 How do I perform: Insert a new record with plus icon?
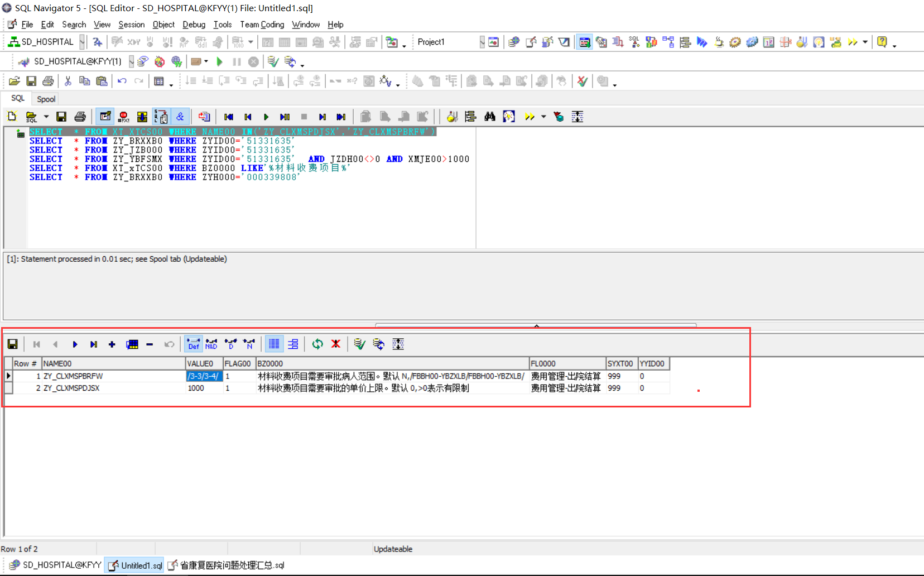112,344
